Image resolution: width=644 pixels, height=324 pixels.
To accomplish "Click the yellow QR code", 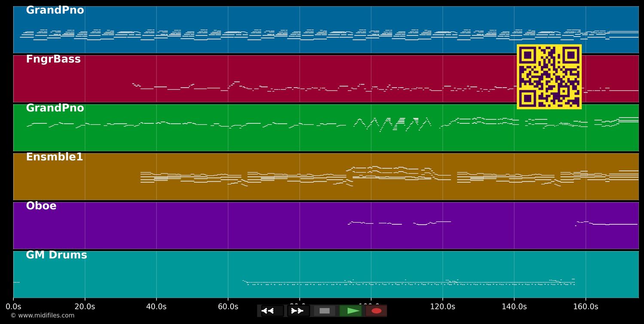I will (549, 76).
